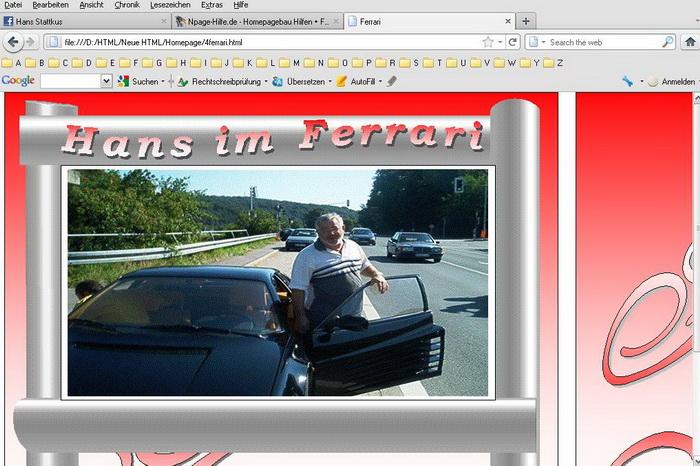Open Google Toolbar wrench settings
The image size is (700, 466).
(627, 81)
